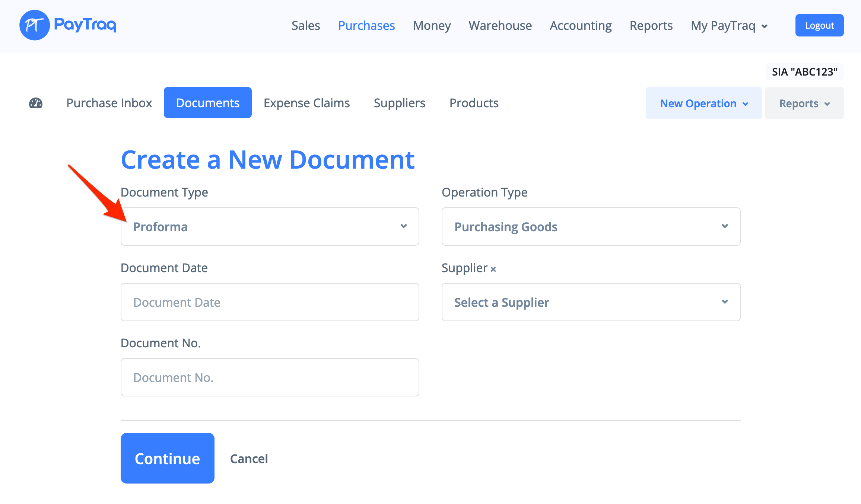Open the Suppliers tab
The image size is (861, 504).
click(399, 103)
